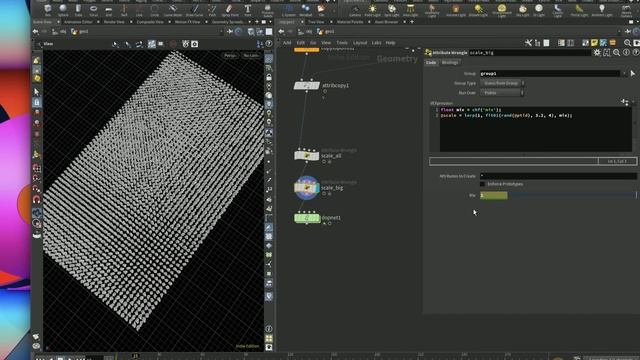The image size is (640, 360).
Task: Open the viewport No cam menu
Action: click(x=251, y=56)
